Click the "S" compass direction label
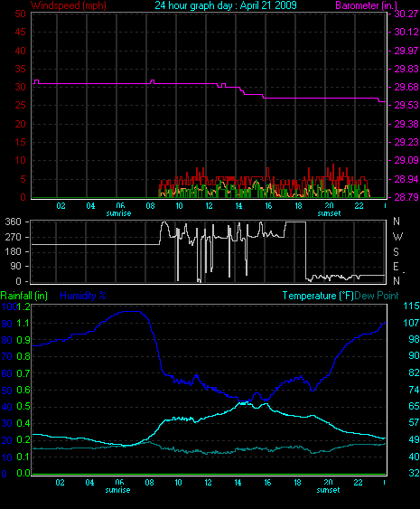Image resolution: width=420 pixels, height=509 pixels. (x=396, y=252)
